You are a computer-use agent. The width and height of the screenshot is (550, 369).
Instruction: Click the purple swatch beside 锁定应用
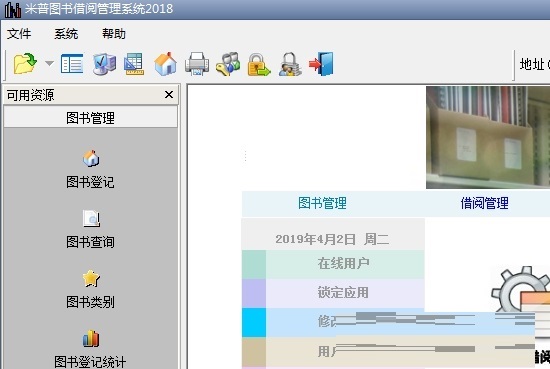254,293
